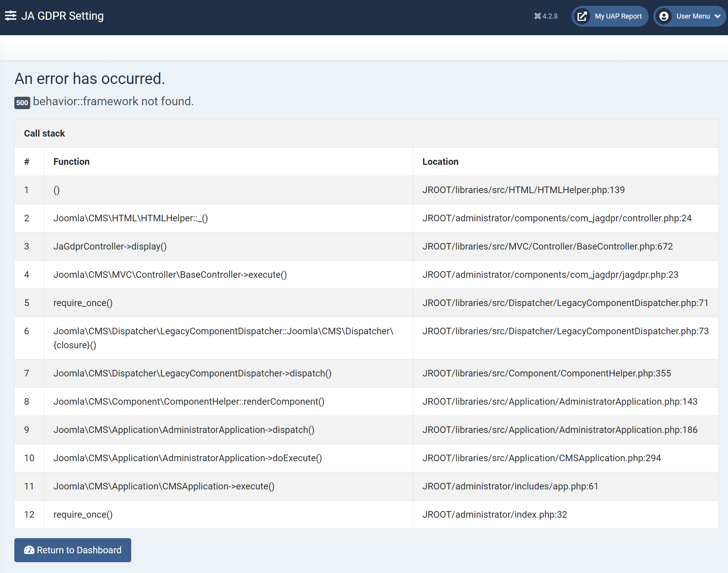
Task: Click the external link icon in My UAP Report
Action: pos(582,16)
